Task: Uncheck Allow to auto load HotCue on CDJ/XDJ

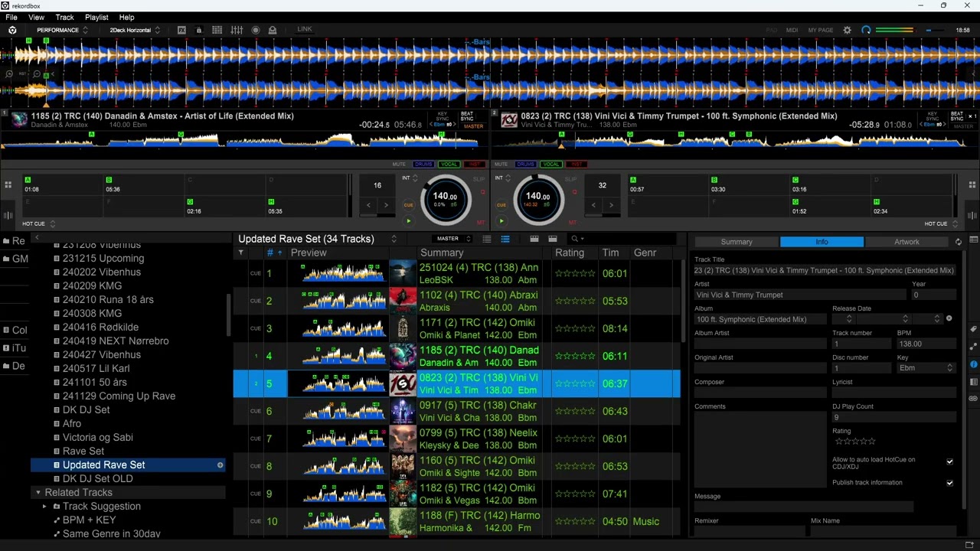Action: point(949,462)
